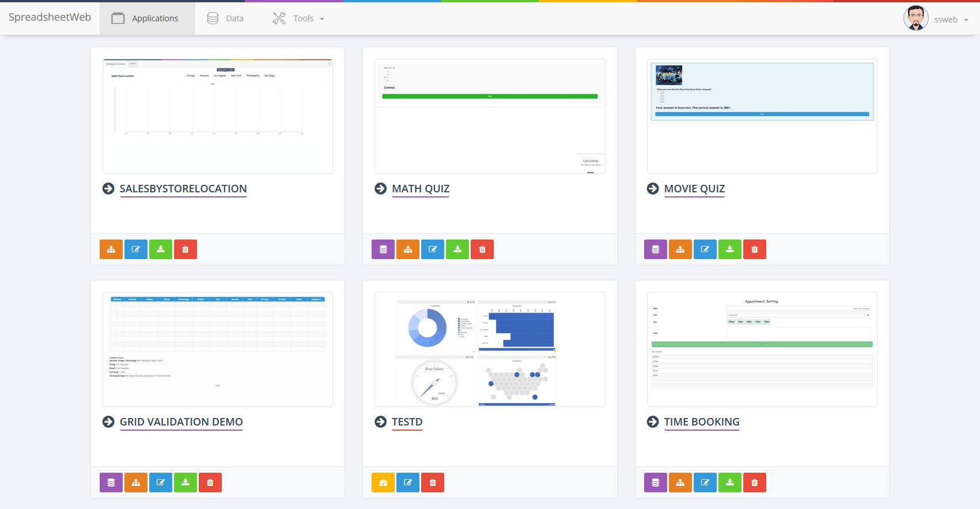Expand the Tools dropdown menu
This screenshot has height=509, width=980.
pyautogui.click(x=298, y=18)
